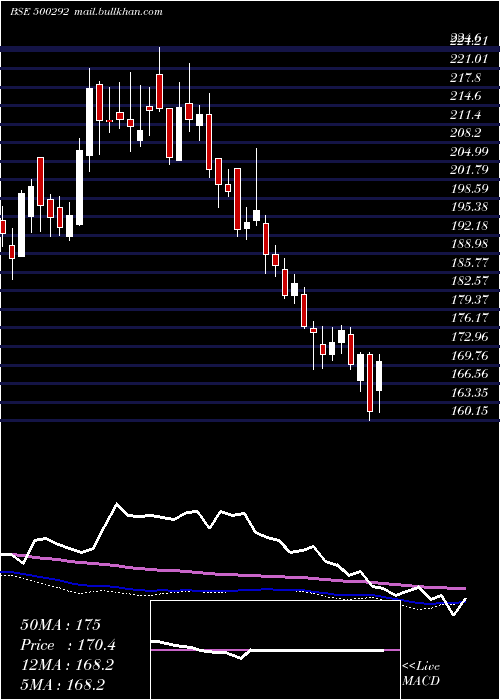Screen dimensions: 500x700
Task: Select the 163.35 price axis label
Action: pos(469,393)
